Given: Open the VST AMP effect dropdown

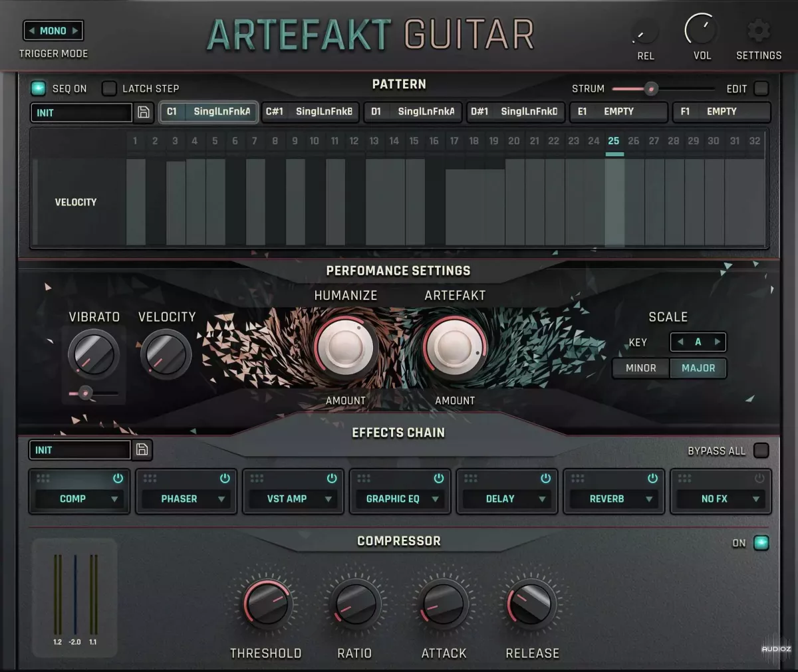Looking at the screenshot, I should click(x=328, y=499).
